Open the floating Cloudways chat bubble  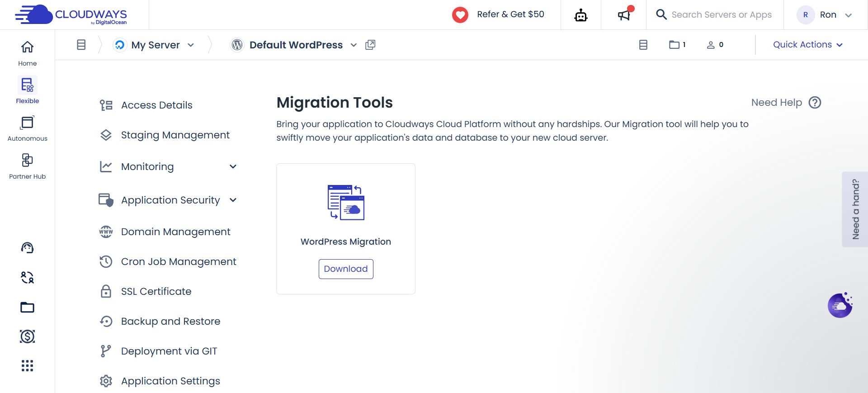[840, 305]
